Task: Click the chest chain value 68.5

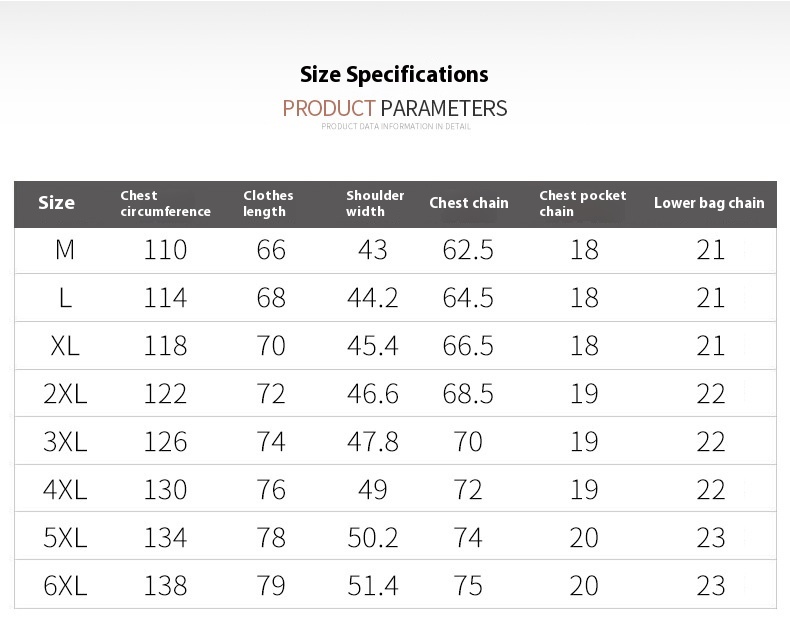Action: click(x=468, y=394)
